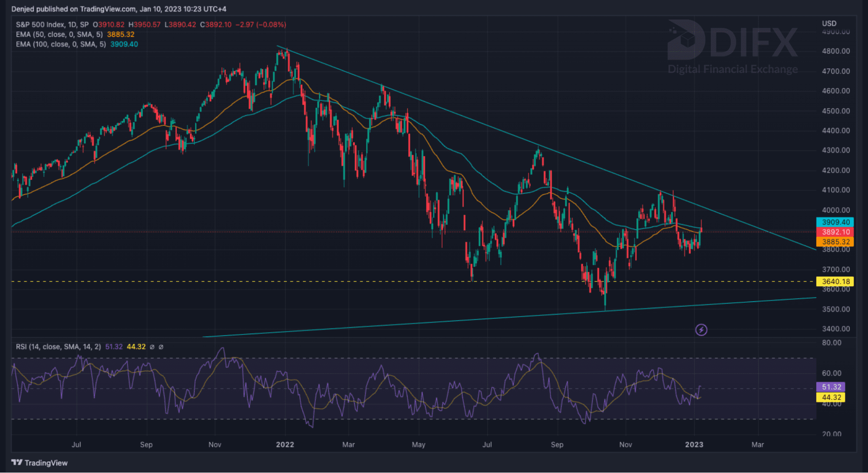Click the red 3892.10 last price tag
Screen dimensions: 868x473
pyautogui.click(x=835, y=232)
